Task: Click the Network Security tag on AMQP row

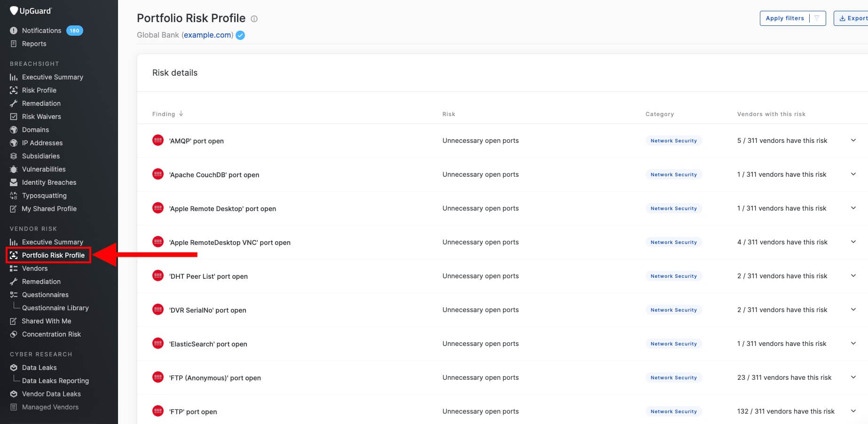Action: click(x=674, y=141)
